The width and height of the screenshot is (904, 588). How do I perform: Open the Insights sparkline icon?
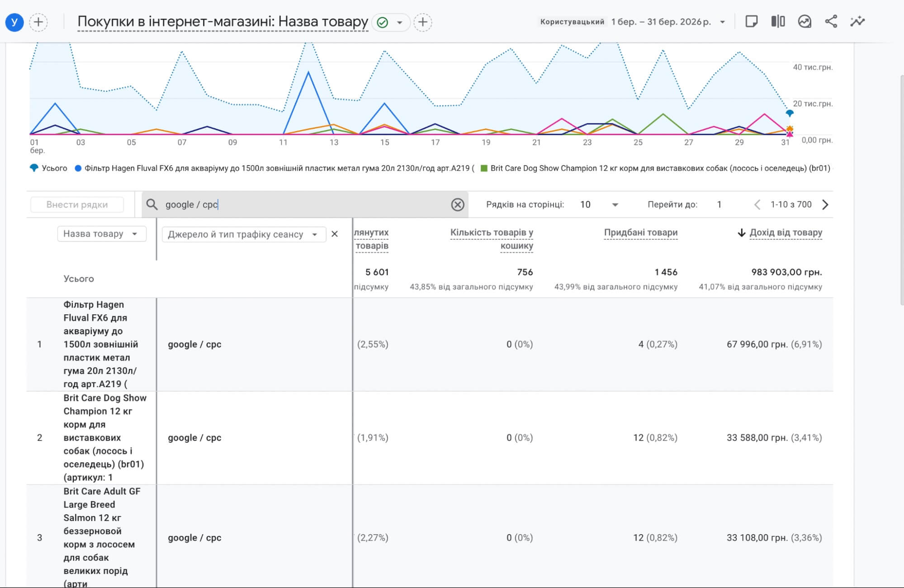coord(857,22)
